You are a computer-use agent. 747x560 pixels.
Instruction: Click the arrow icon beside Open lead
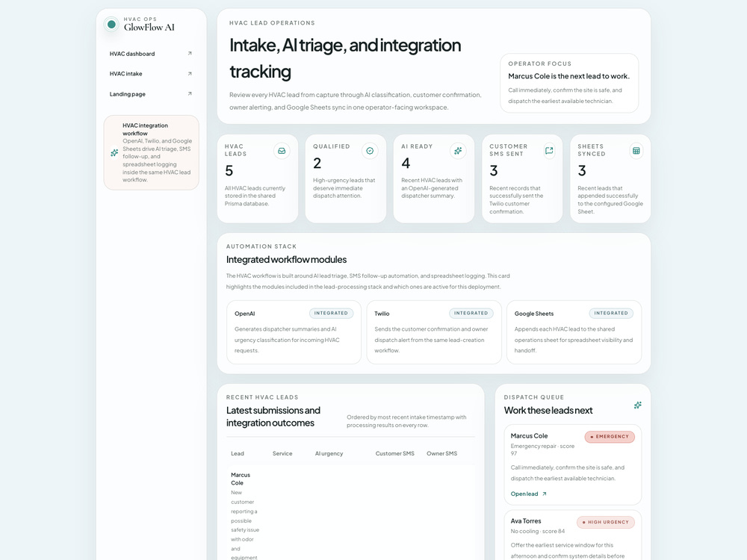(544, 494)
